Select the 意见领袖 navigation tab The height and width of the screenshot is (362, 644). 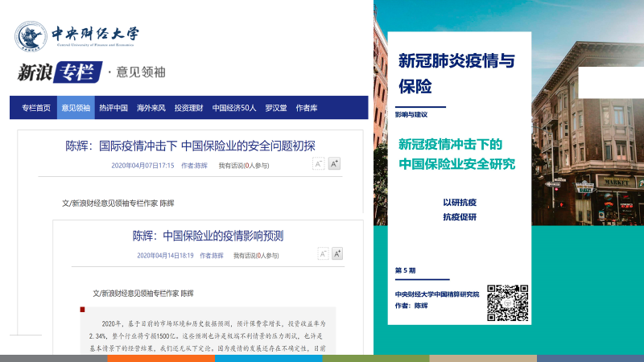[x=76, y=108]
